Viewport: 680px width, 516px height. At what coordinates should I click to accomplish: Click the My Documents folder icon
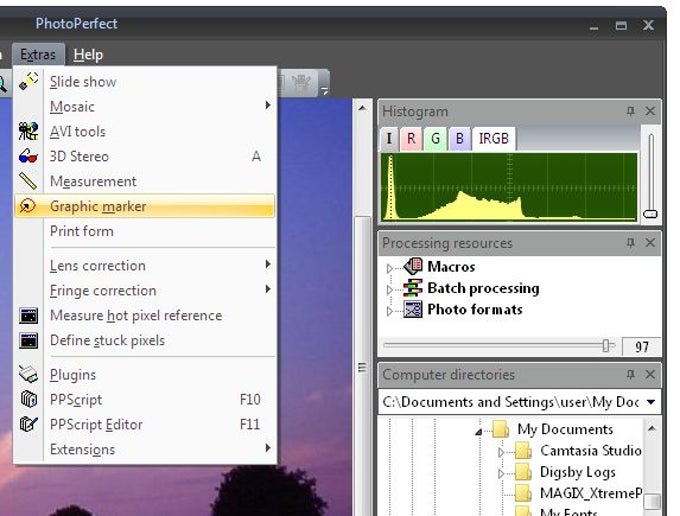coord(501,429)
